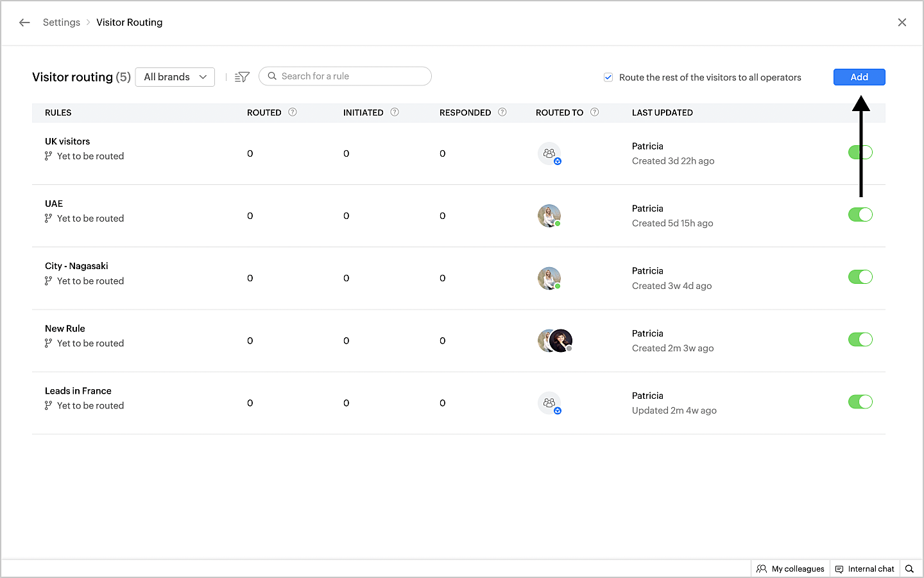Image resolution: width=924 pixels, height=578 pixels.
Task: Open search icon in bottom bar
Action: click(909, 569)
